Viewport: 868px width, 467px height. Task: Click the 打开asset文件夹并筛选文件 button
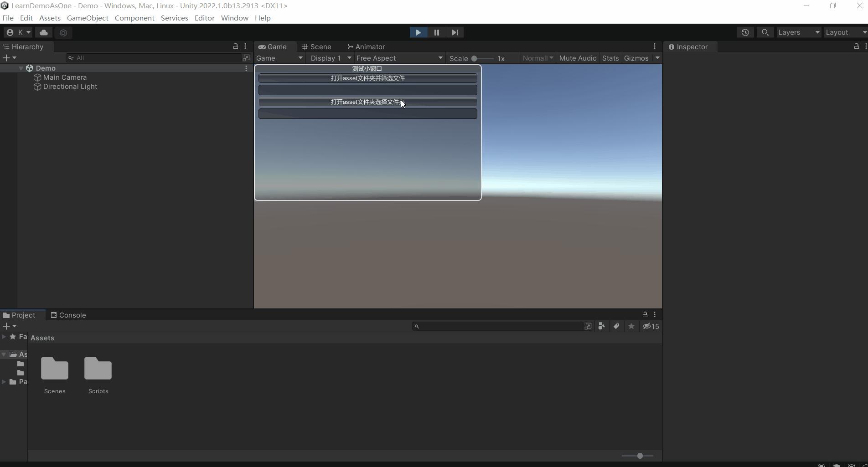click(x=367, y=78)
